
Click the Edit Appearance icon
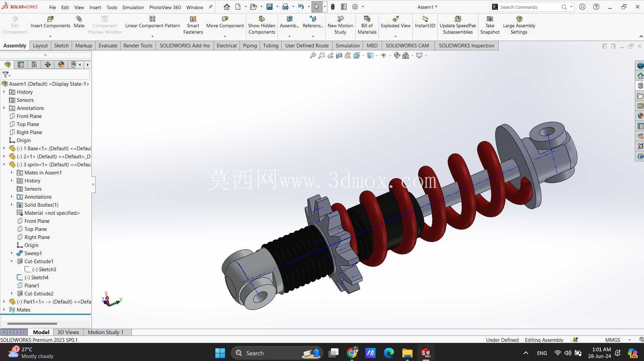(x=397, y=55)
